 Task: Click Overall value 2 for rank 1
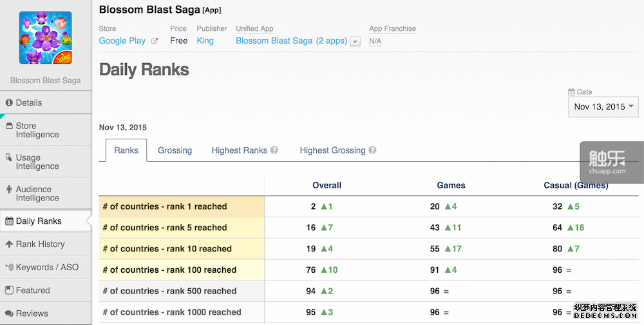point(314,206)
